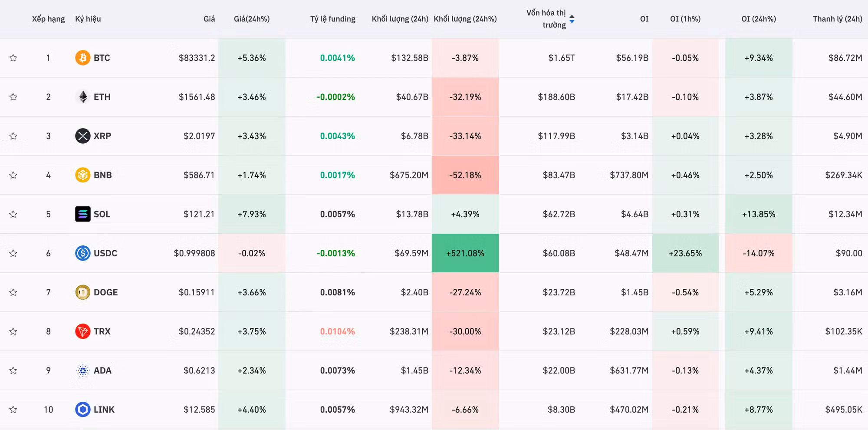Toggle favorite star for SOL row

point(13,214)
